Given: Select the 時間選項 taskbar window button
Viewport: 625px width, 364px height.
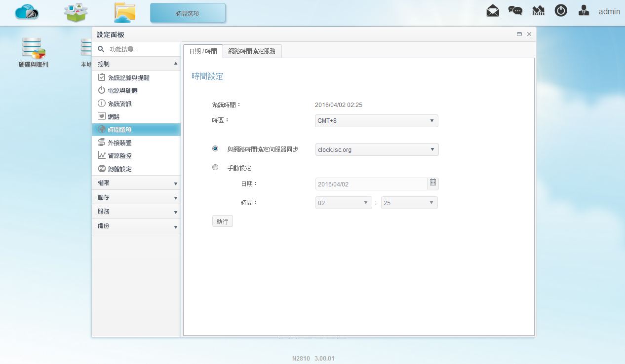Looking at the screenshot, I should click(x=188, y=13).
